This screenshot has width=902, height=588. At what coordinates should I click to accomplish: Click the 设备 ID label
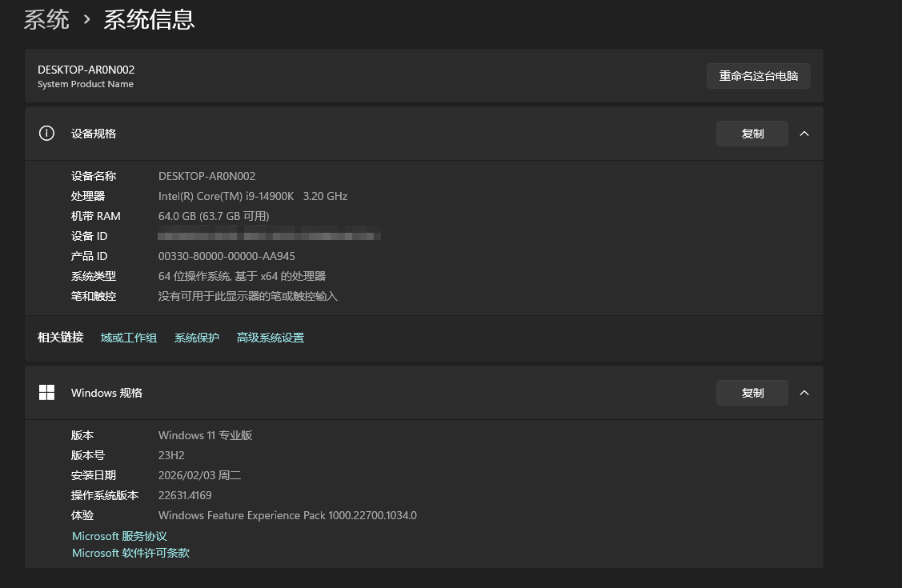pos(89,236)
